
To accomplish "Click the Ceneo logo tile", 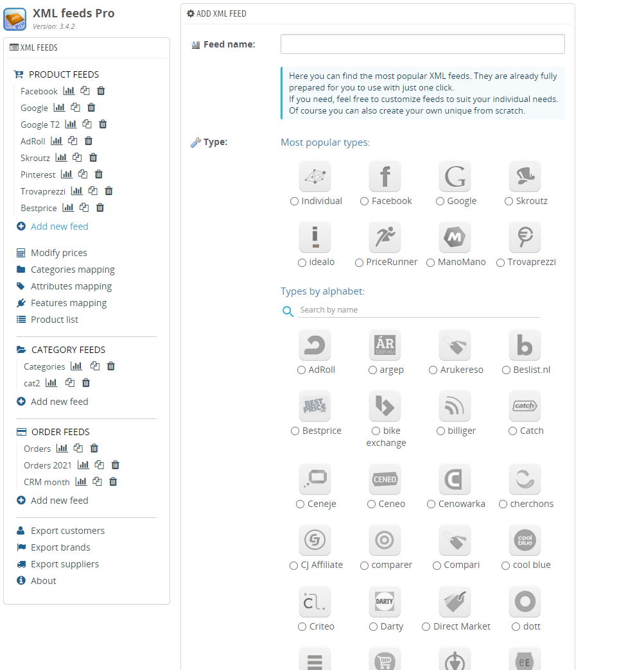I will tap(385, 479).
